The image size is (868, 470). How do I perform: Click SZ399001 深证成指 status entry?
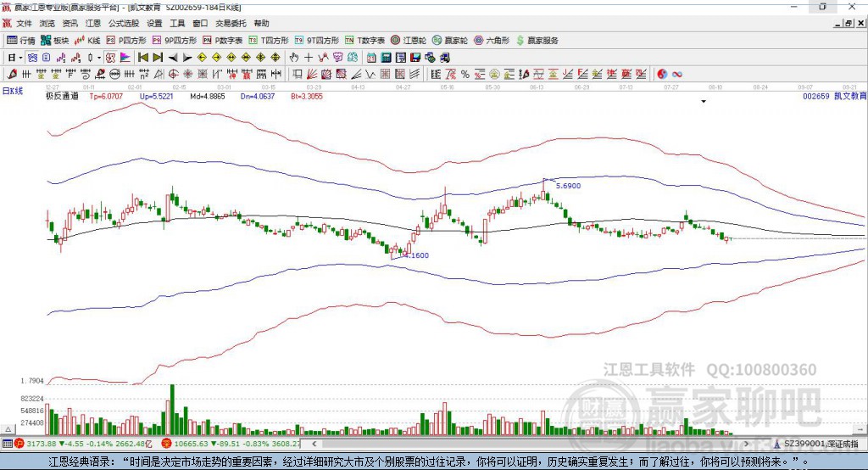816,444
